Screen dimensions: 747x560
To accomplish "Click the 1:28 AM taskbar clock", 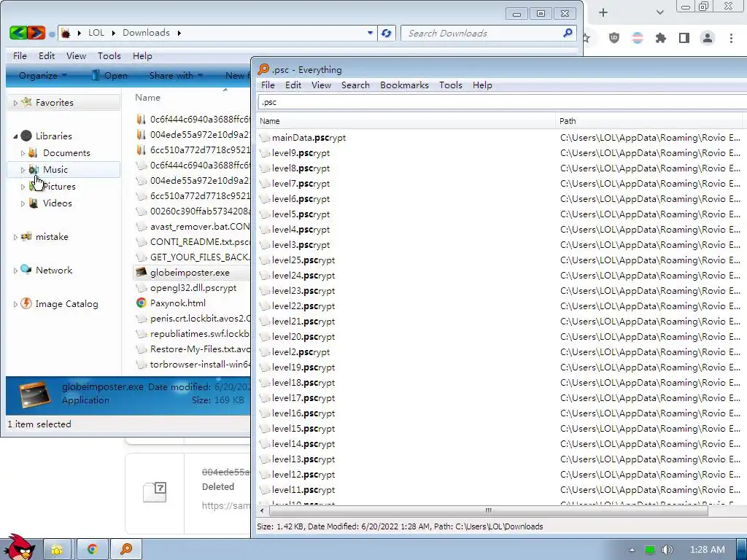I will coord(708,550).
